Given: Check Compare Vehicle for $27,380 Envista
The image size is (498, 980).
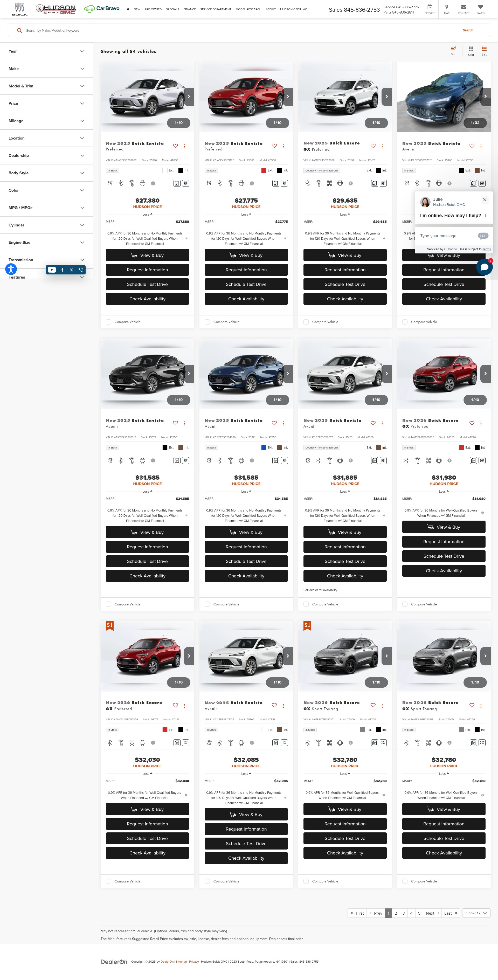Looking at the screenshot, I should pyautogui.click(x=108, y=322).
